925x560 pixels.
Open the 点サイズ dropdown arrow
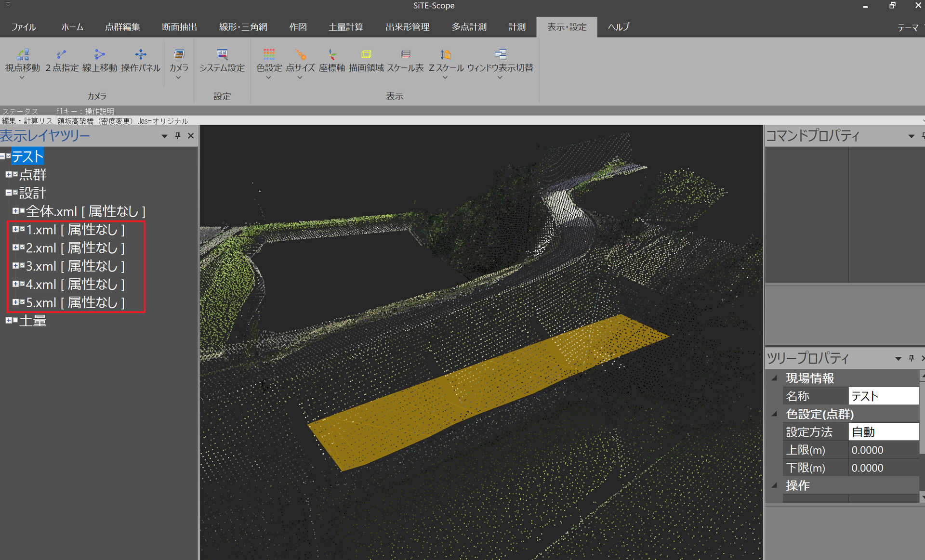tap(300, 78)
